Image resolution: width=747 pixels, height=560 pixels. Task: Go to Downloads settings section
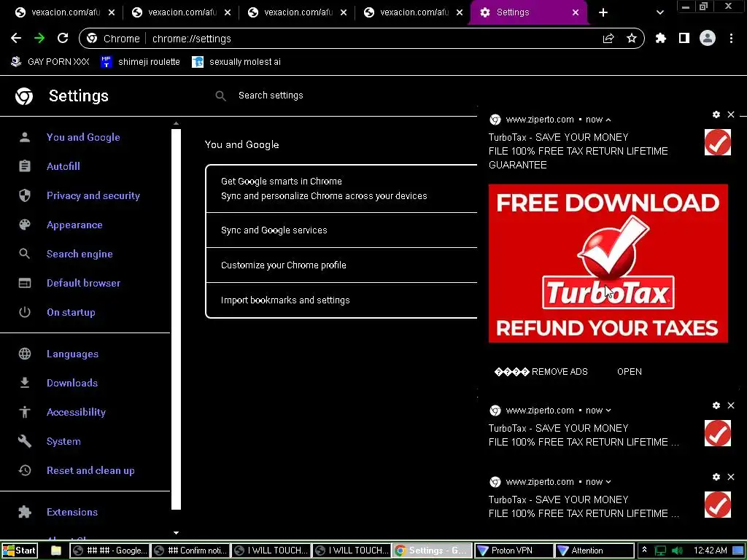[72, 383]
